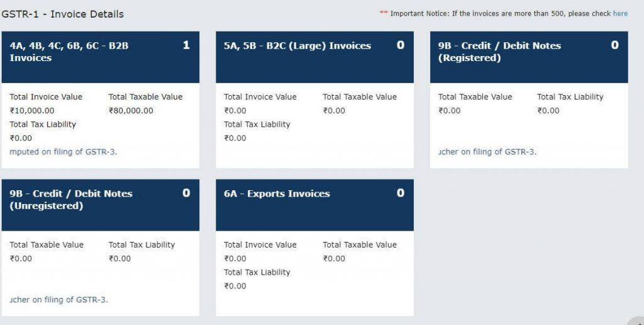This screenshot has width=644, height=325.
Task: Click B2B tile's GSTR-3 filing note
Action: pyautogui.click(x=64, y=152)
